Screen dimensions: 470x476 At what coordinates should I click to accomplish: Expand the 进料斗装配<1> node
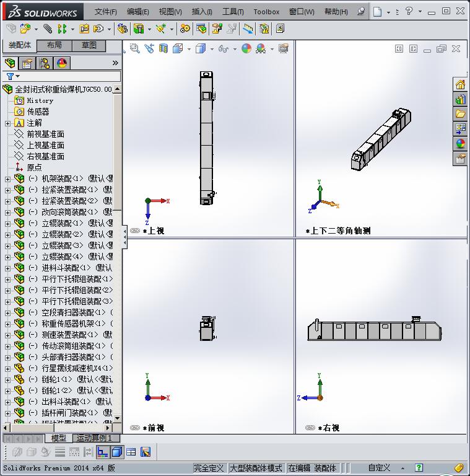[x=7, y=268]
